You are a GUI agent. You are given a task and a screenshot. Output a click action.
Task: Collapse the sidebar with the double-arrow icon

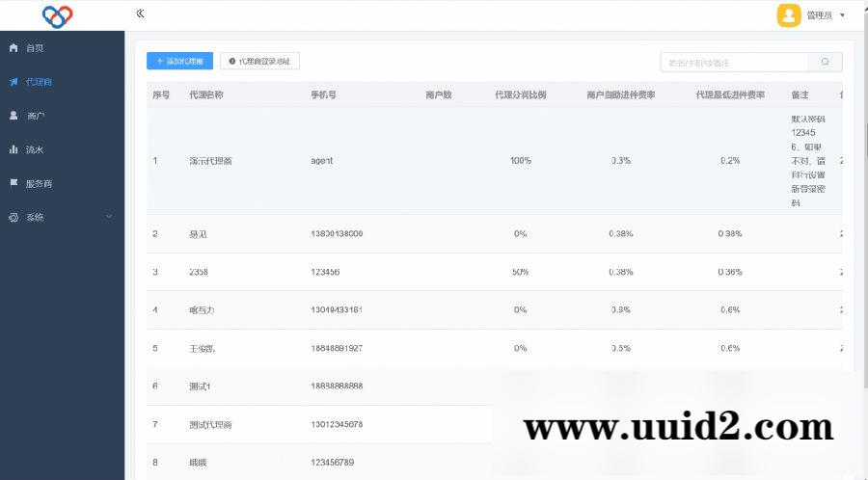click(x=140, y=13)
